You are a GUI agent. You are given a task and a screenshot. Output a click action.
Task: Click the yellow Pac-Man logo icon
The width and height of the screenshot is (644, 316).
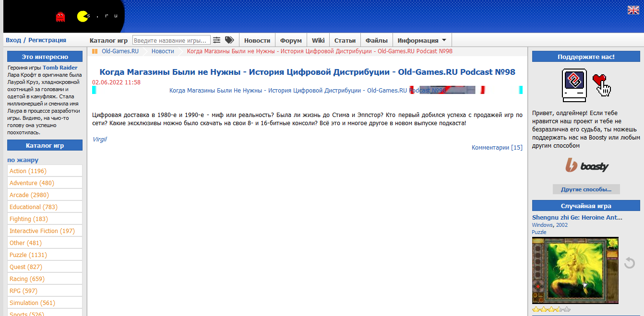pyautogui.click(x=83, y=17)
